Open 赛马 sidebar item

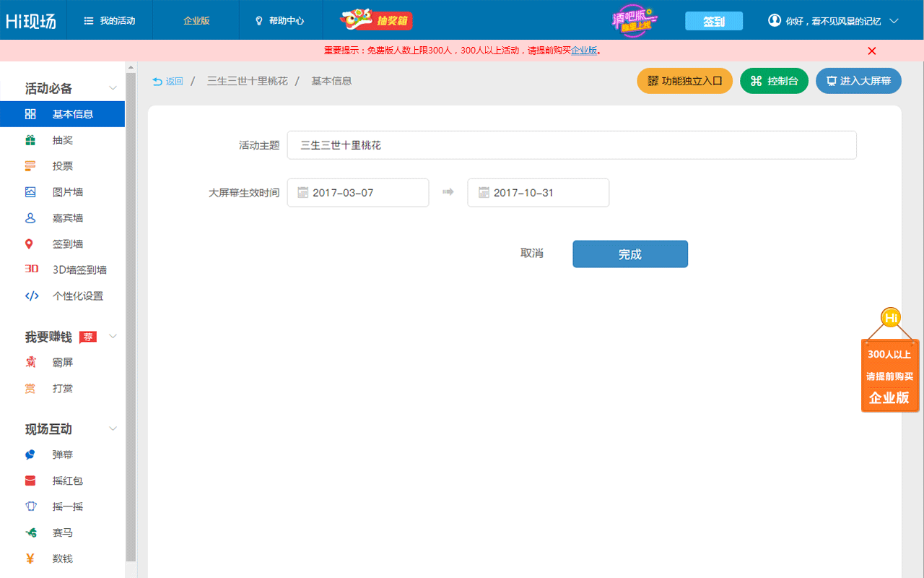[62, 533]
